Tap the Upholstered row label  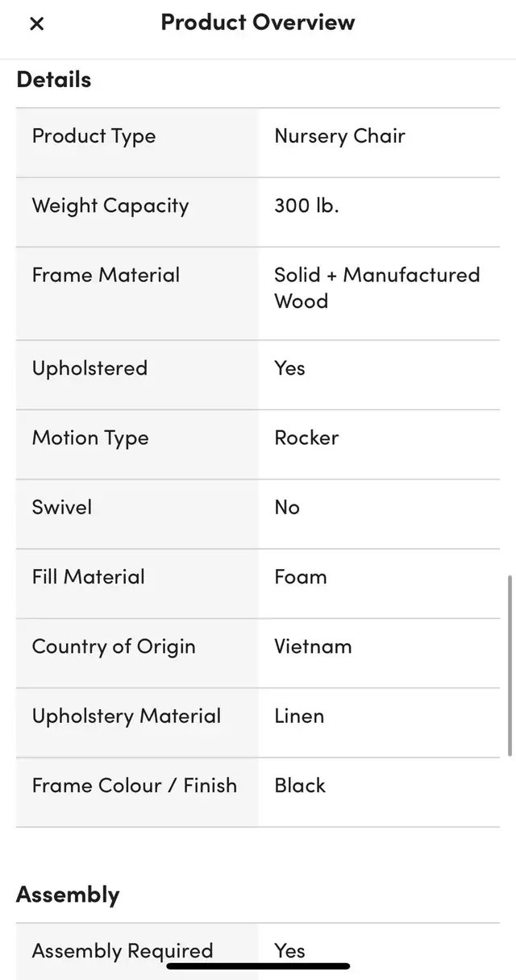89,368
